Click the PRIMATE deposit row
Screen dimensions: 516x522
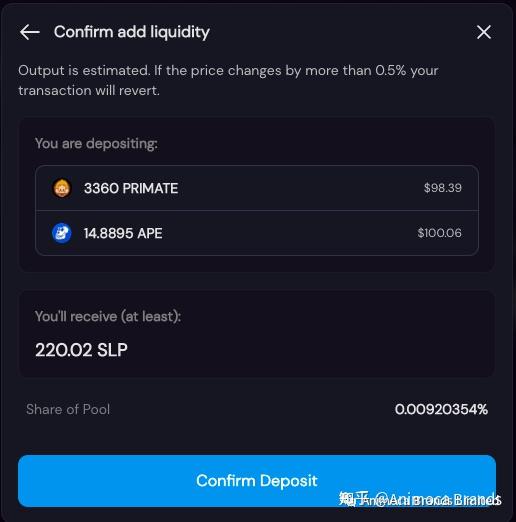click(x=257, y=188)
